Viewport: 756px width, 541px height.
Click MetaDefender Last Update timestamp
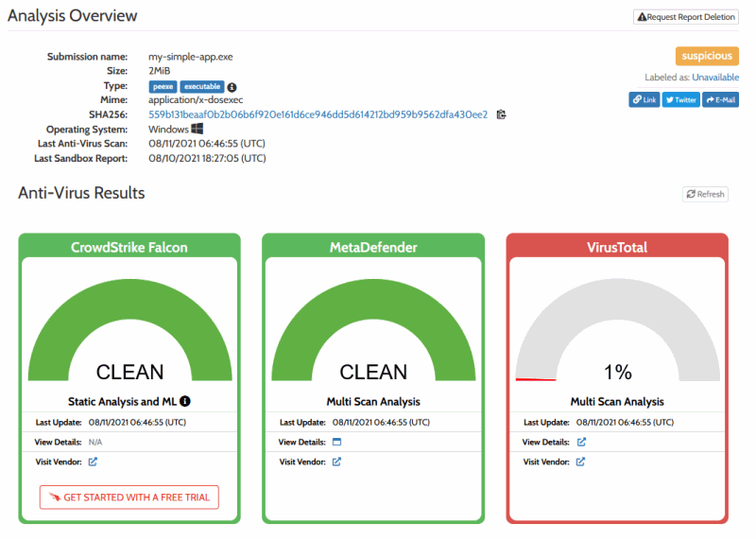point(381,422)
